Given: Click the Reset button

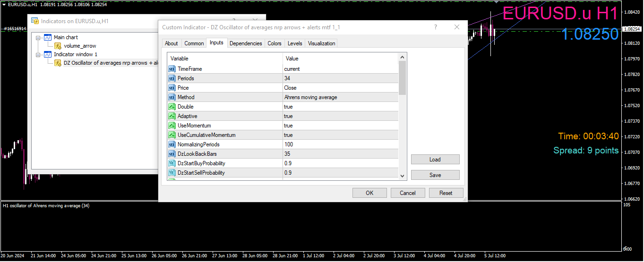Looking at the screenshot, I should pos(446,193).
